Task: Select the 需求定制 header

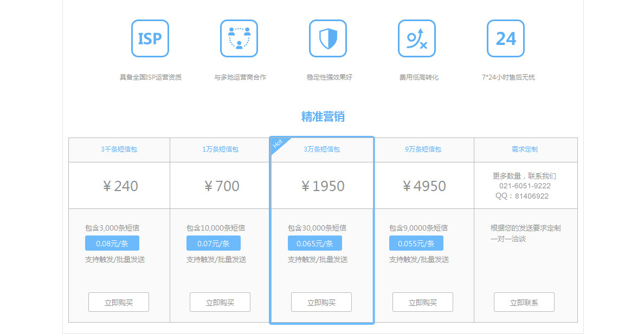Action: point(525,149)
